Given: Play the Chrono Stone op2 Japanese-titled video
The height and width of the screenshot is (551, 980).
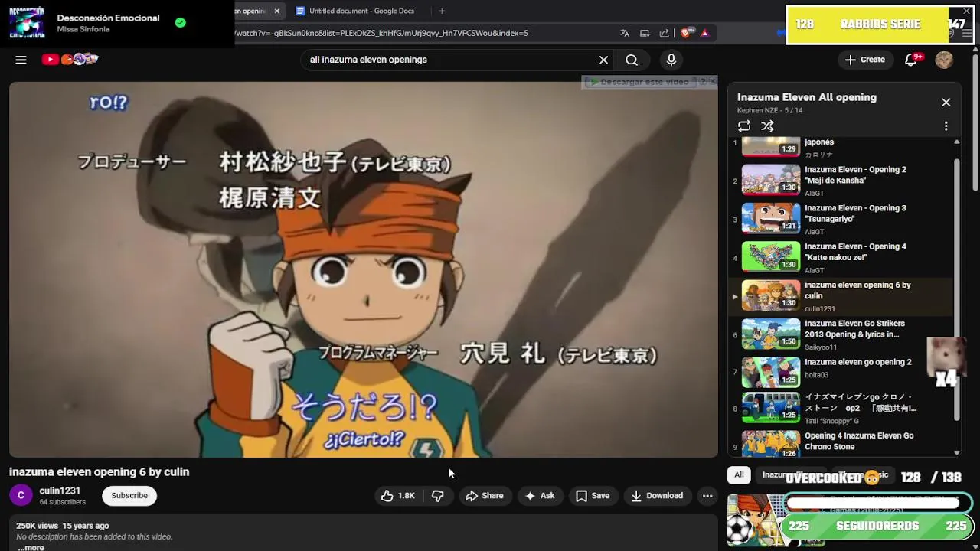Looking at the screenshot, I should click(x=841, y=409).
